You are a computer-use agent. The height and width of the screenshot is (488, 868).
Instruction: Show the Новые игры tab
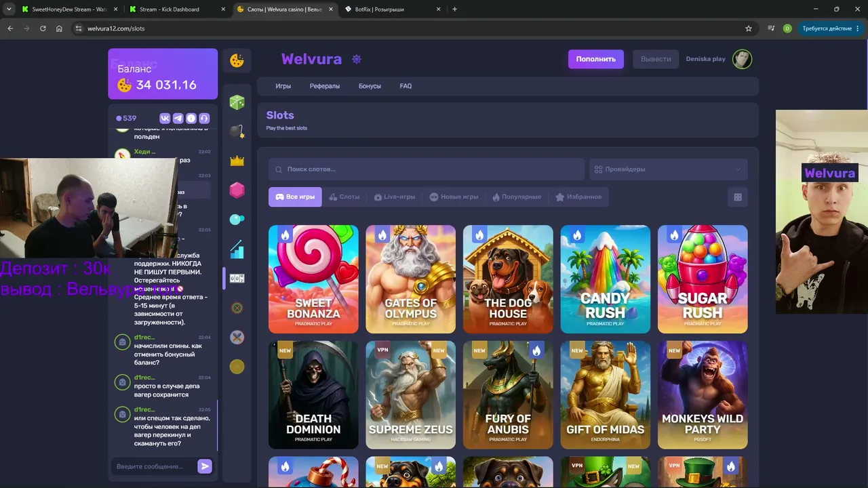[x=454, y=197]
